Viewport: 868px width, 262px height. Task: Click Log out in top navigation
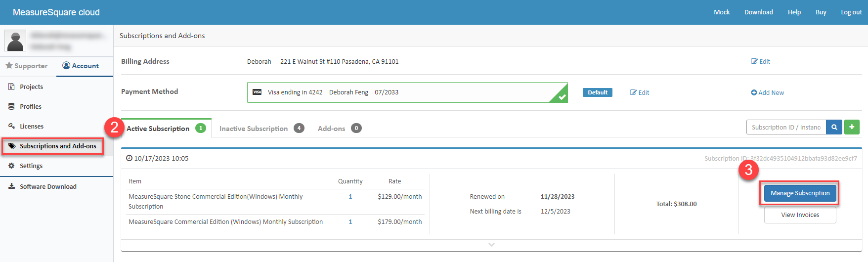tap(851, 12)
